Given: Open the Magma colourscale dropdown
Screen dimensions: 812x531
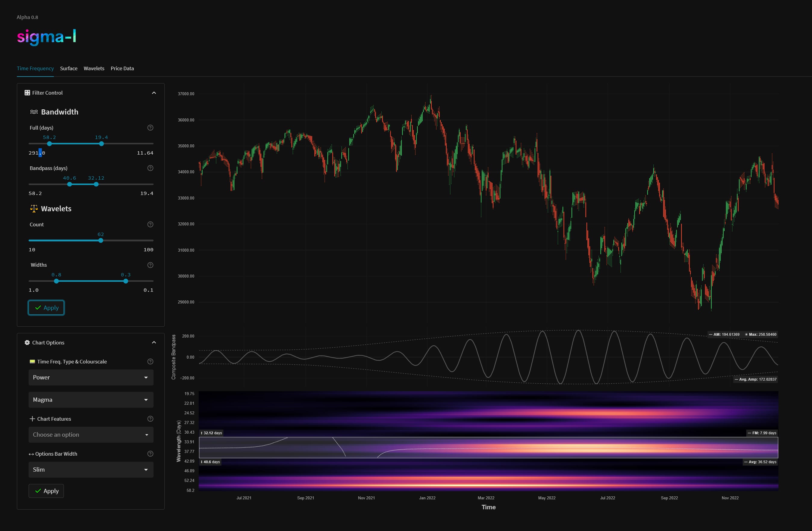Looking at the screenshot, I should click(x=90, y=400).
